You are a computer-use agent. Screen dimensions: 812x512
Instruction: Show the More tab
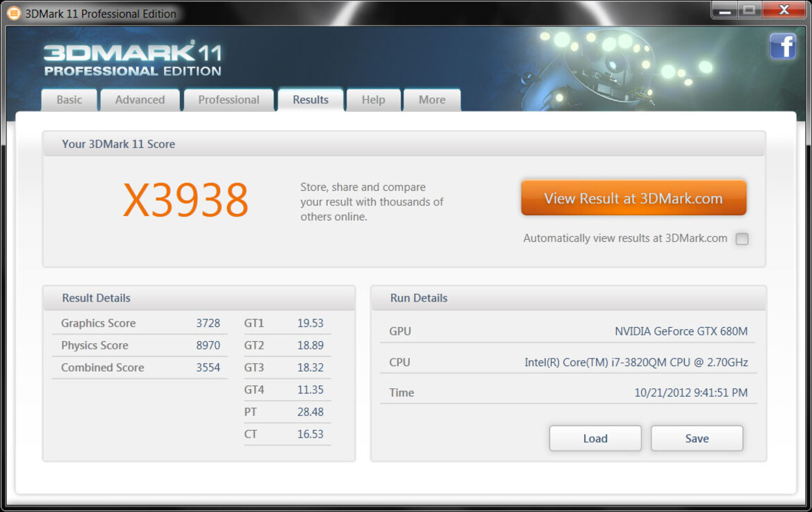(432, 100)
